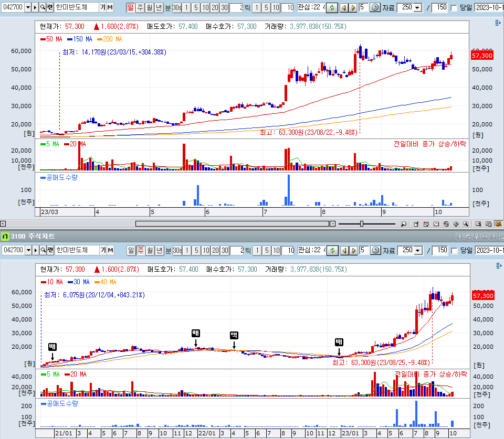Click the 기 button in top chart toolbar
The image size is (504, 439).
coord(102,7)
